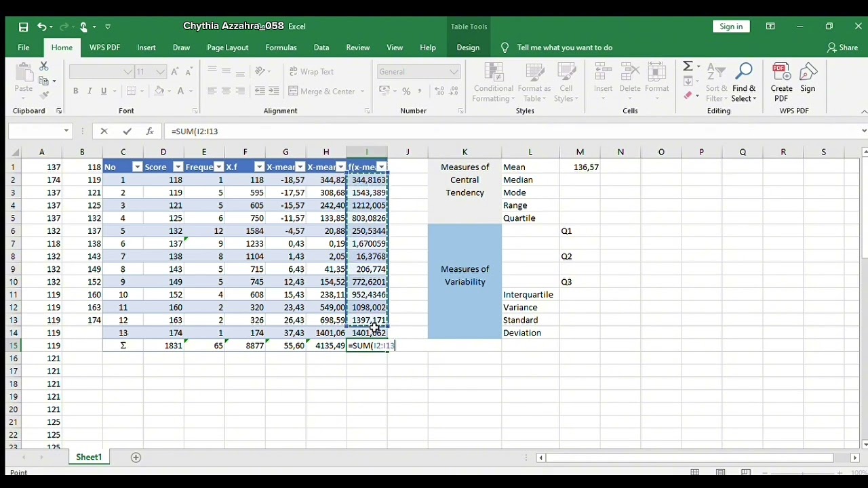
Task: Switch to the Page Layout tab
Action: click(228, 47)
